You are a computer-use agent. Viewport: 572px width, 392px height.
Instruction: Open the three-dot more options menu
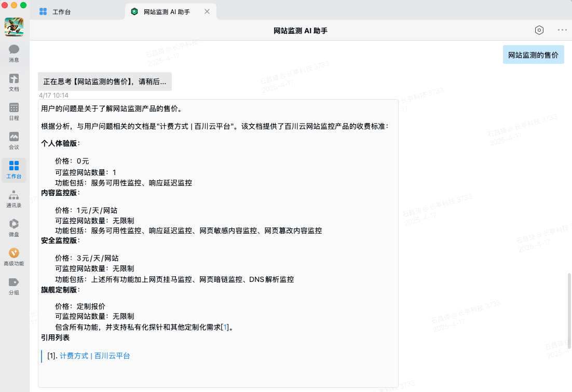(x=562, y=30)
